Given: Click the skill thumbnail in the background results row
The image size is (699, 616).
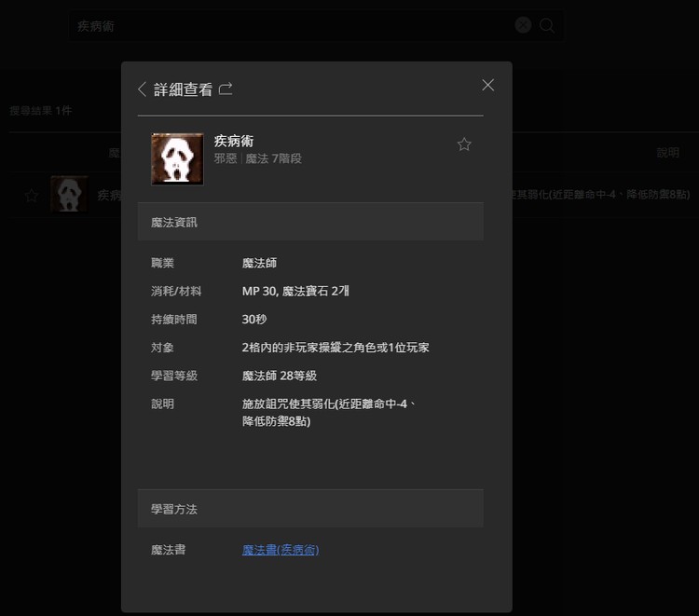Looking at the screenshot, I should [x=69, y=194].
